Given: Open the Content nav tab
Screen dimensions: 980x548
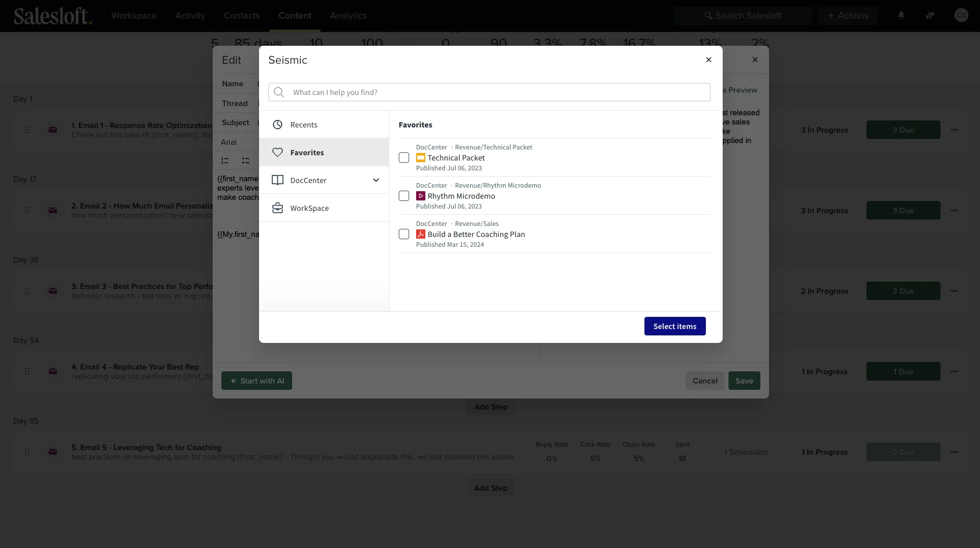Looking at the screenshot, I should (295, 16).
